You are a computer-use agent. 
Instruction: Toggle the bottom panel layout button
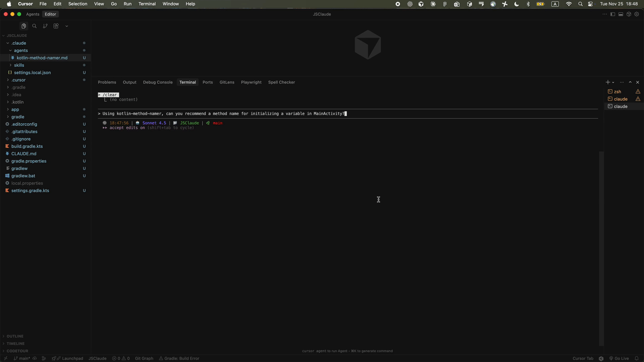click(621, 14)
